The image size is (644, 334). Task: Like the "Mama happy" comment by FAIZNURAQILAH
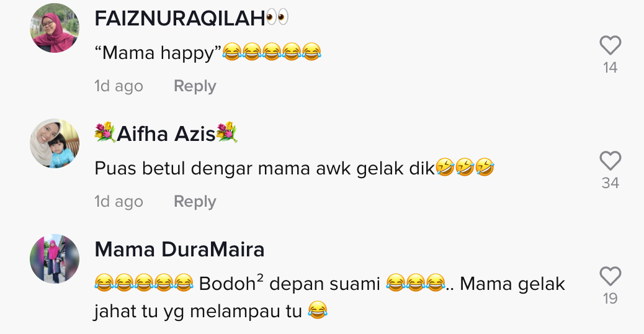[x=610, y=45]
